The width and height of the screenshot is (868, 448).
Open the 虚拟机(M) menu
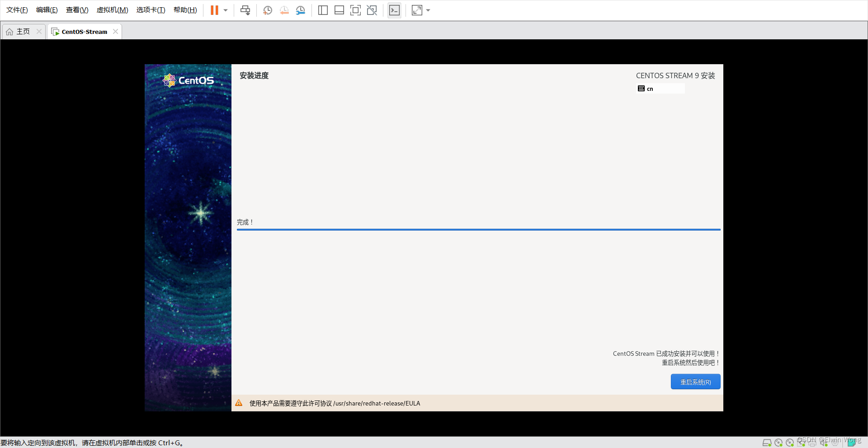tap(112, 10)
